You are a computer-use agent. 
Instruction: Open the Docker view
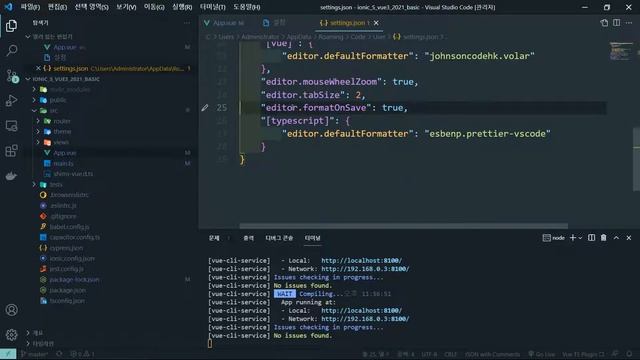pyautogui.click(x=11, y=176)
